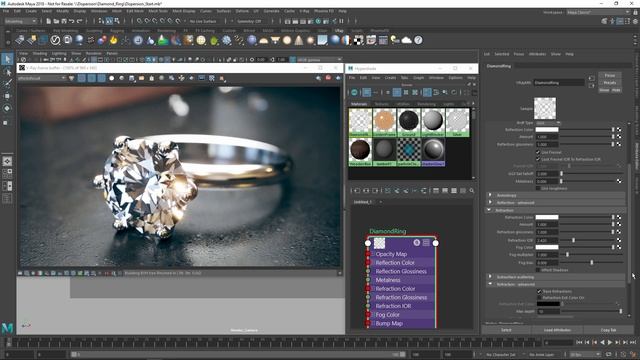
Task: Select the arrow Select tool in toolbox
Action: click(7, 59)
